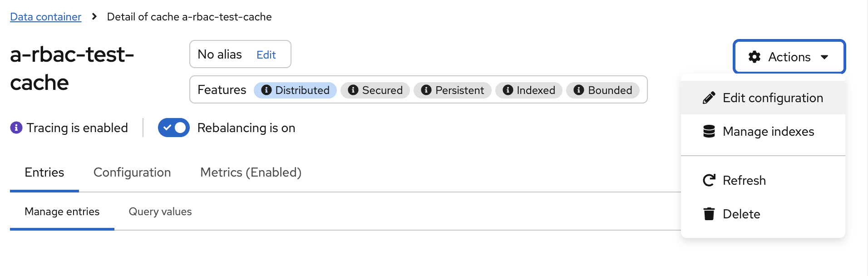The image size is (868, 276).
Task: Click Edit next to No alias
Action: coord(266,54)
